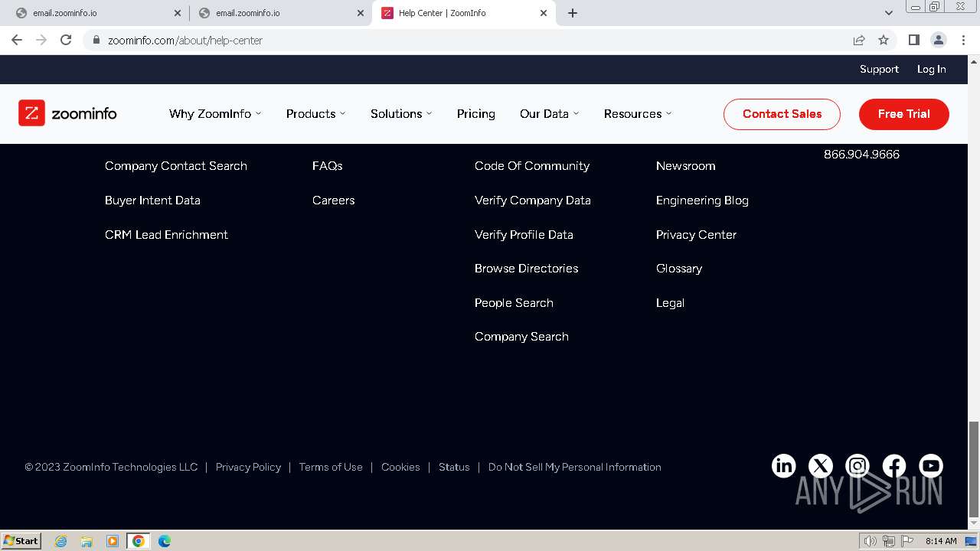Open Privacy Policy footer link
The height and width of the screenshot is (551, 980).
click(248, 467)
